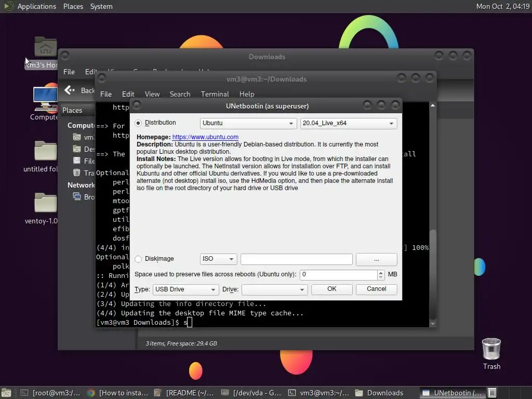
Task: Open the Downloads file manager File menu
Action: (69, 72)
